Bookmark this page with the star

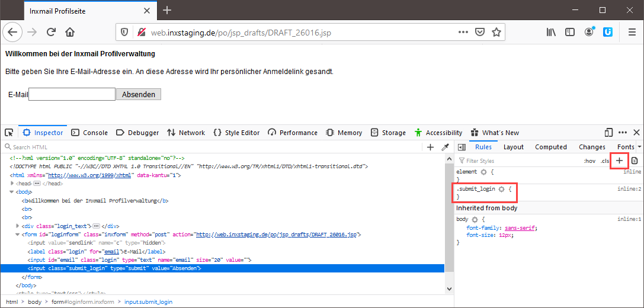click(x=496, y=32)
